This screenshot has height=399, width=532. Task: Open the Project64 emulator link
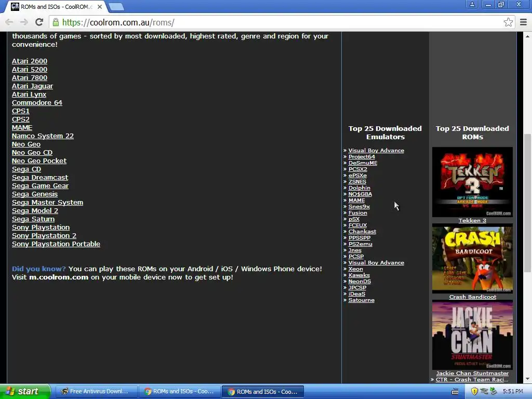(x=362, y=156)
